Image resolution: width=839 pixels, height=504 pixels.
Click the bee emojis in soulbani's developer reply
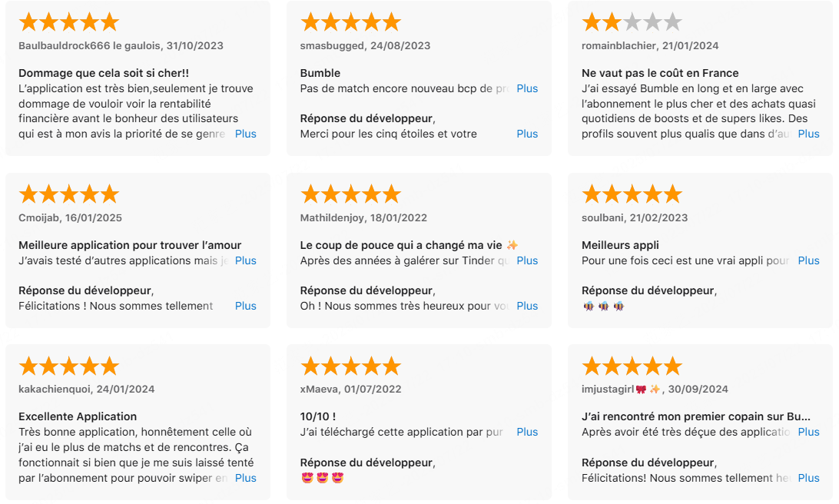tap(604, 306)
